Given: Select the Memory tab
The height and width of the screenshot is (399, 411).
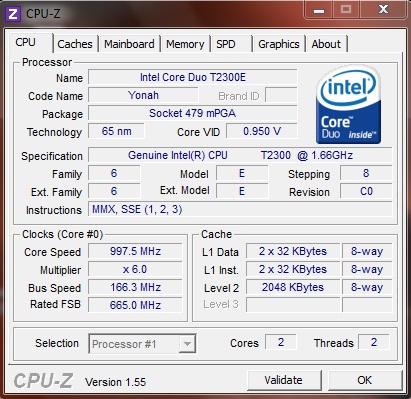Looking at the screenshot, I should (x=185, y=44).
